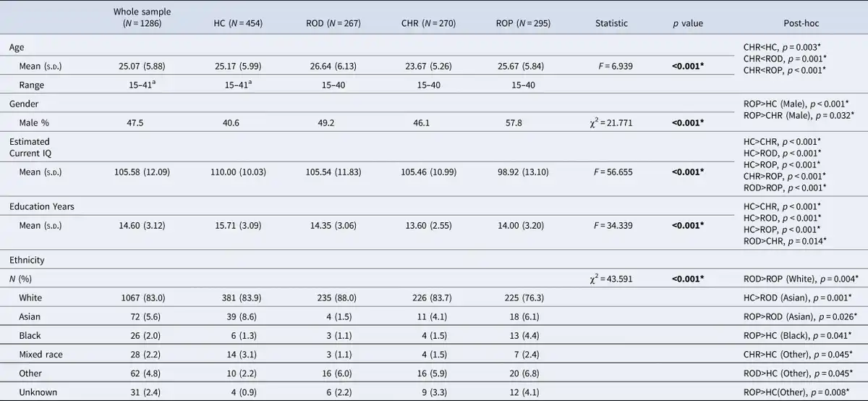The height and width of the screenshot is (401, 868).
Task: Select the Estimated Current IQ label
Action: click(30, 148)
